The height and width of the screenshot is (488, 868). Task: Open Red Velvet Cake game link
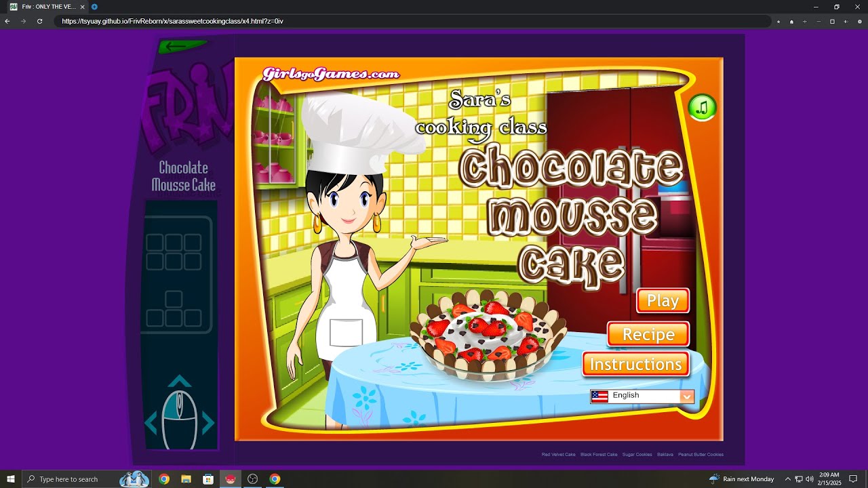(558, 455)
